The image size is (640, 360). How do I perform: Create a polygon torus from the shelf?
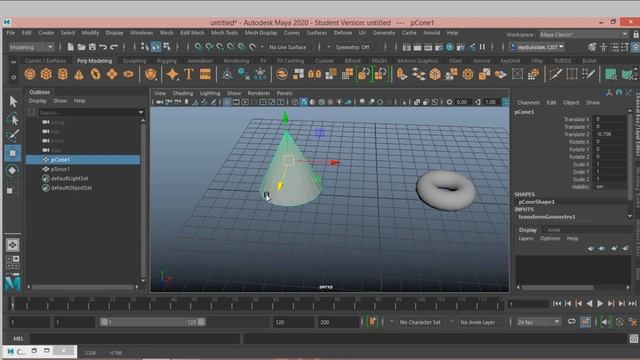95,74
